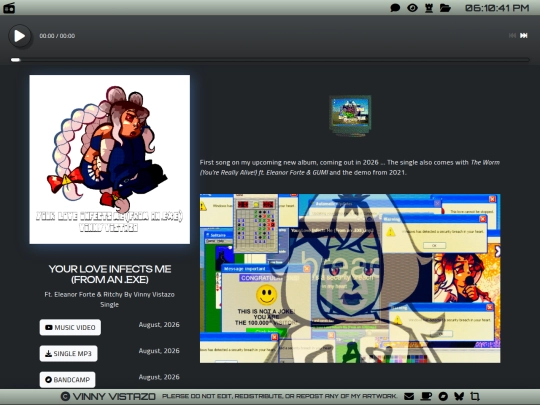The width and height of the screenshot is (540, 405).
Task: Play the track with the play button
Action: point(20,36)
